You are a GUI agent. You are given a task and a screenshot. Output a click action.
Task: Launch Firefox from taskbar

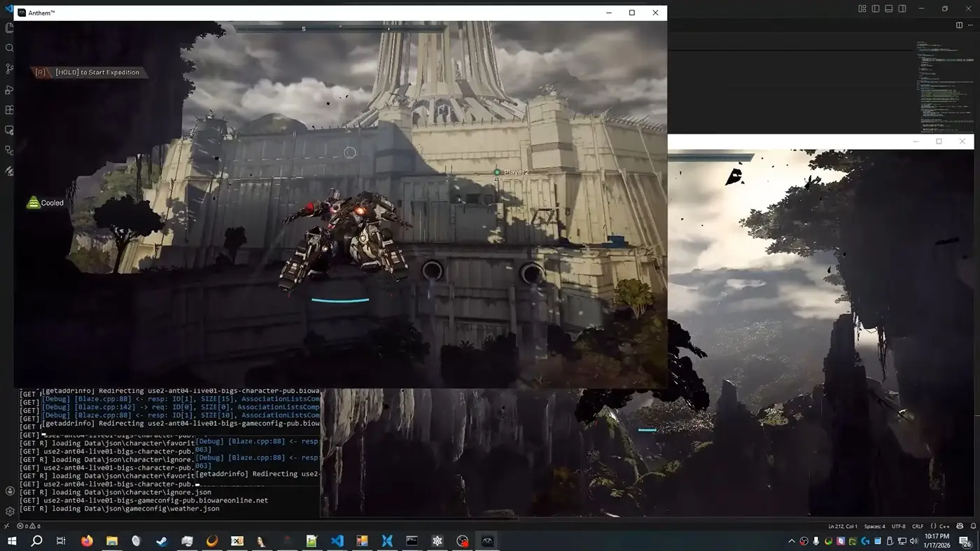(x=87, y=541)
